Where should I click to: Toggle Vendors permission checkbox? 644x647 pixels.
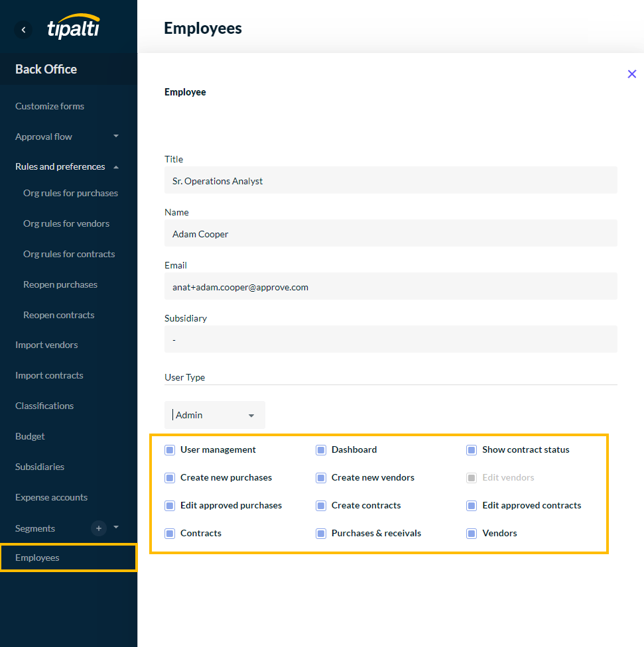472,534
